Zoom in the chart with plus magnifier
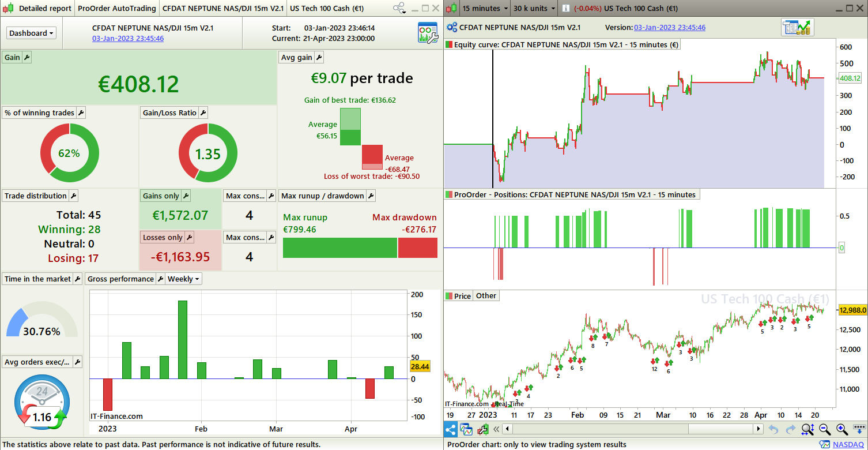Screen dimensions: 868x450 point(842,429)
